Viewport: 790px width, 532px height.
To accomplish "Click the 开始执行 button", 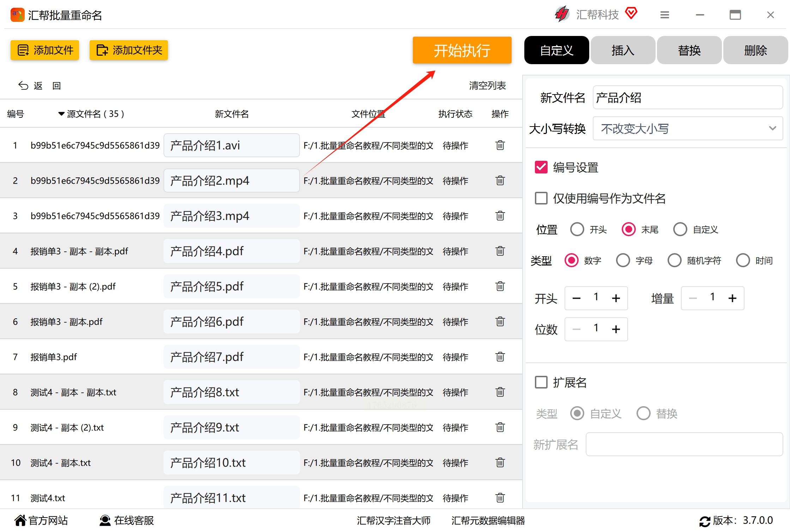I will coord(462,50).
